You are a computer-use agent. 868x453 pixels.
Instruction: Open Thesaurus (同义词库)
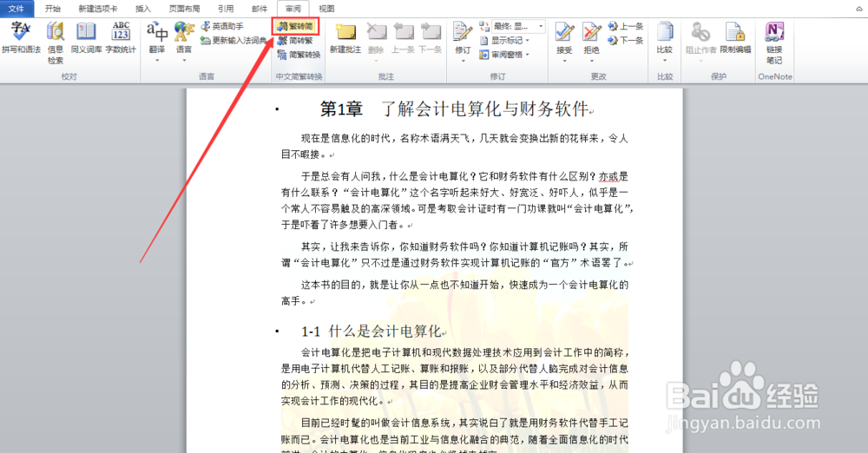point(86,37)
